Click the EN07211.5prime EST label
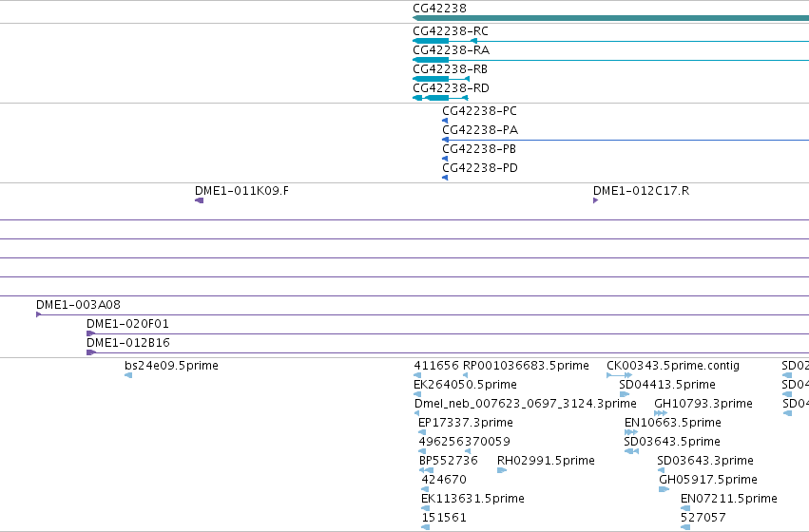The height and width of the screenshot is (532, 809). (729, 499)
